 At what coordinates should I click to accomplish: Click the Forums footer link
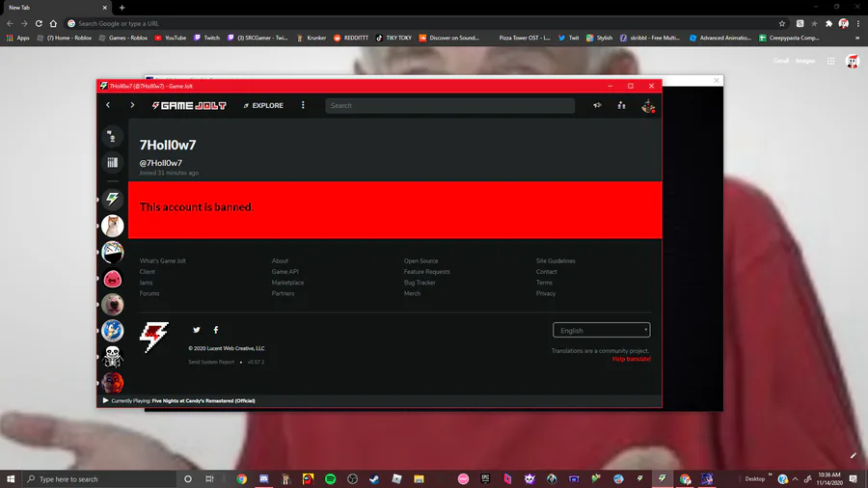tap(149, 293)
